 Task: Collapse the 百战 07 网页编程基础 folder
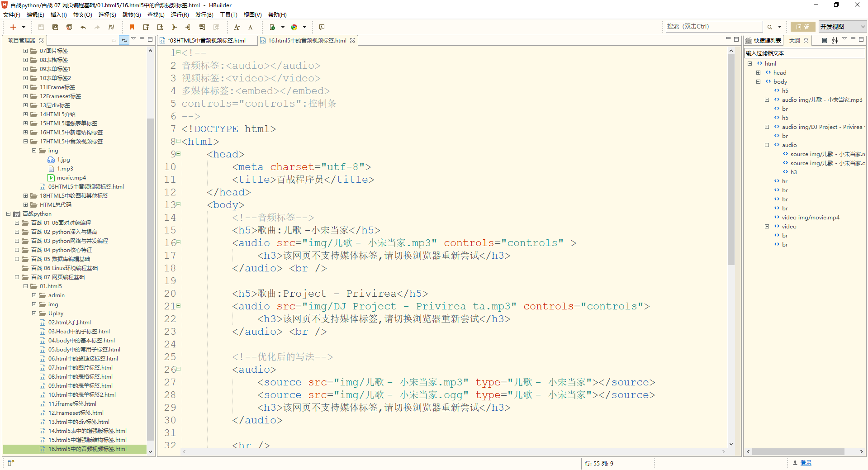coord(17,277)
